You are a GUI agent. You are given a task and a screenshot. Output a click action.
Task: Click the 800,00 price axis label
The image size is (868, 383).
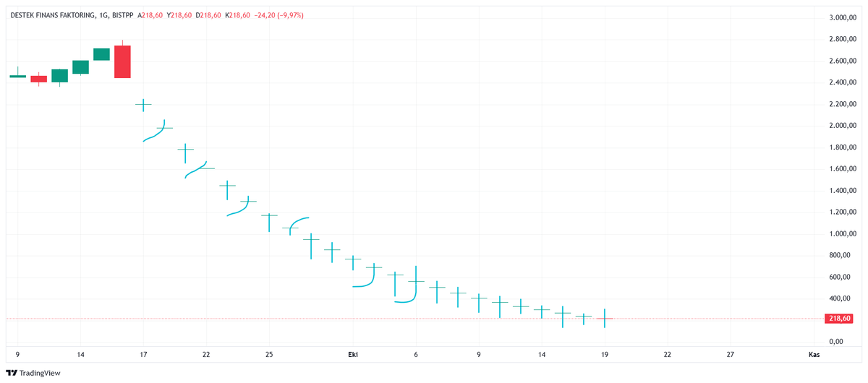[840, 255]
